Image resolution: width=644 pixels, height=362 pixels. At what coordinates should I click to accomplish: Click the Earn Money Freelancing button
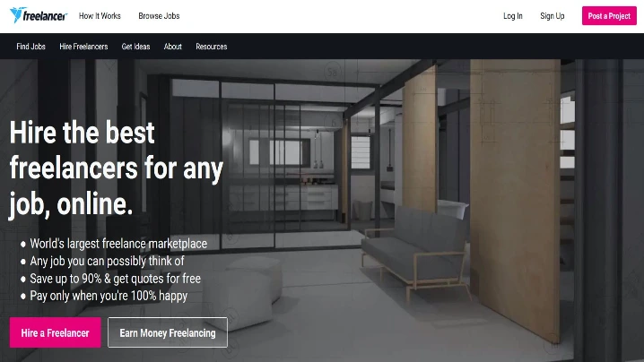click(x=168, y=332)
